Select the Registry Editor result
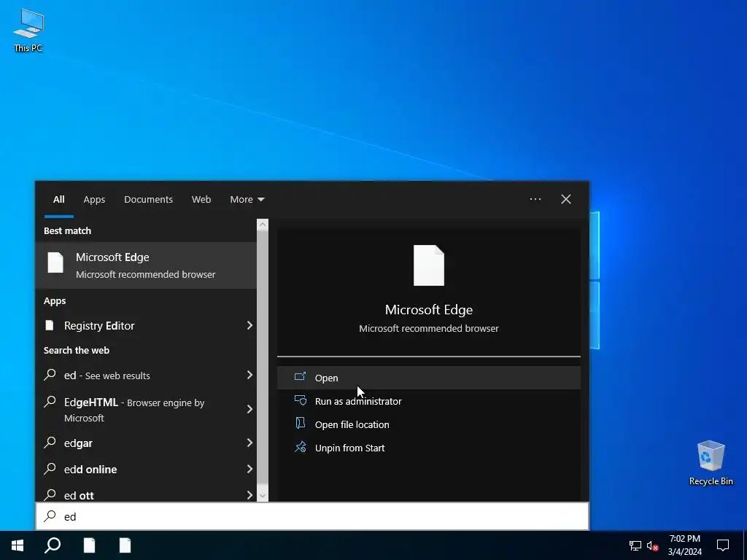Screen dimensions: 747x560 click(x=146, y=325)
